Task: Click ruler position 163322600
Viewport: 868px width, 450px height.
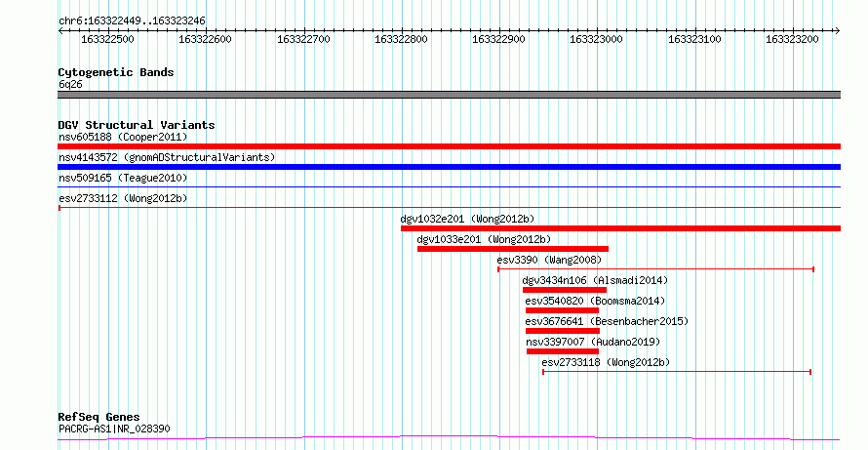Action: 206,39
